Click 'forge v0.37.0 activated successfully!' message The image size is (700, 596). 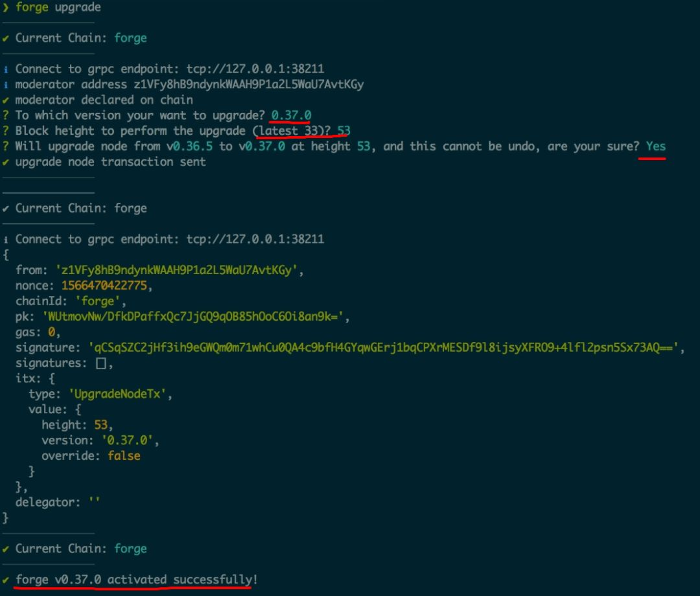point(136,580)
